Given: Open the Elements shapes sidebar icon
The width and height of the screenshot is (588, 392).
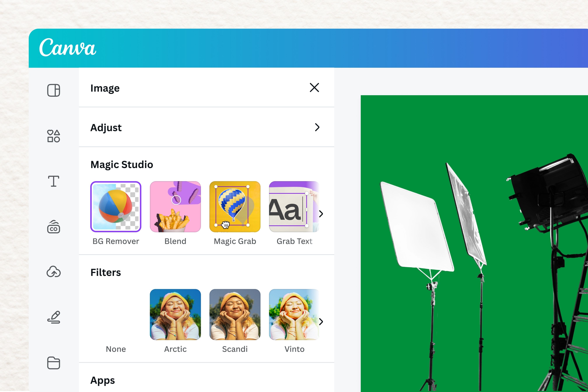Looking at the screenshot, I should click(x=54, y=136).
